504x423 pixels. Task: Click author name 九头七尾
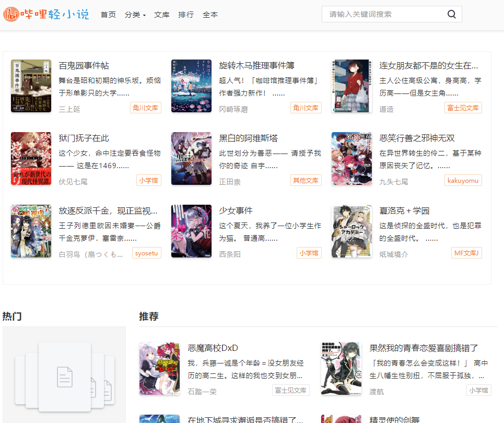(x=394, y=182)
